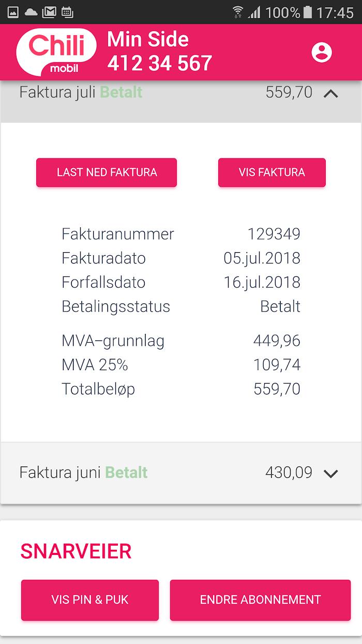Screen dimensions: 362x644
Task: Tap the Chili mobil logo
Action: (x=56, y=52)
